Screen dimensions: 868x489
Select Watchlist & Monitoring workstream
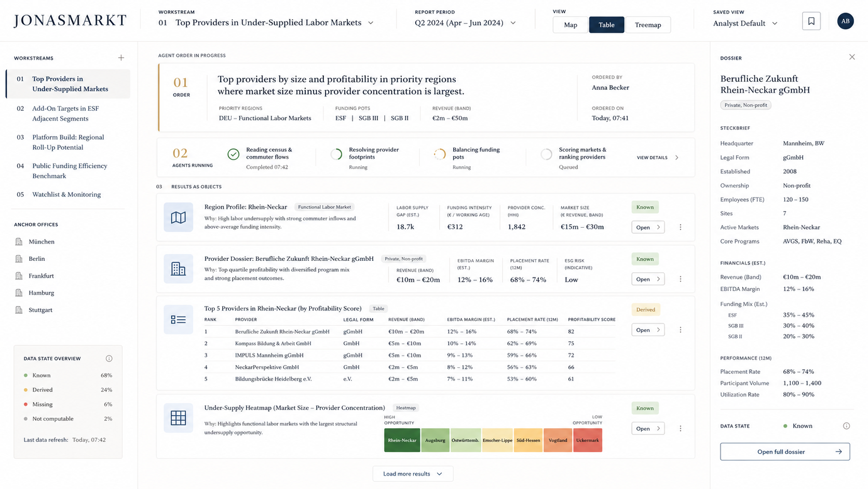point(66,194)
